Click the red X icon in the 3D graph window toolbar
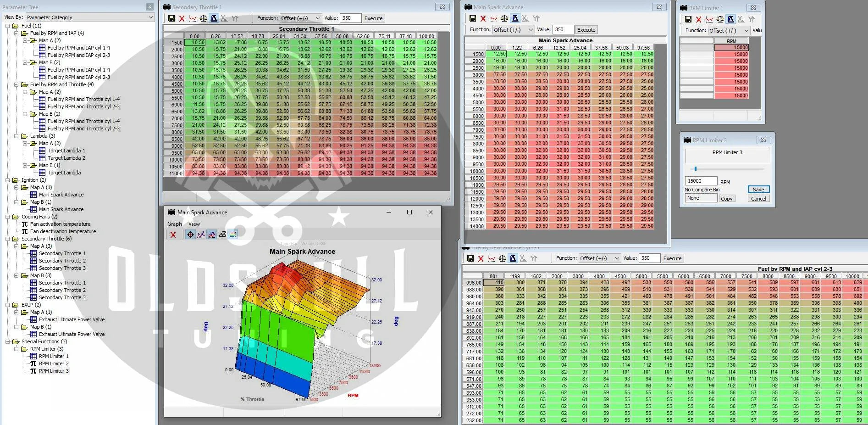Viewport: 868px width, 425px height. pyautogui.click(x=173, y=235)
